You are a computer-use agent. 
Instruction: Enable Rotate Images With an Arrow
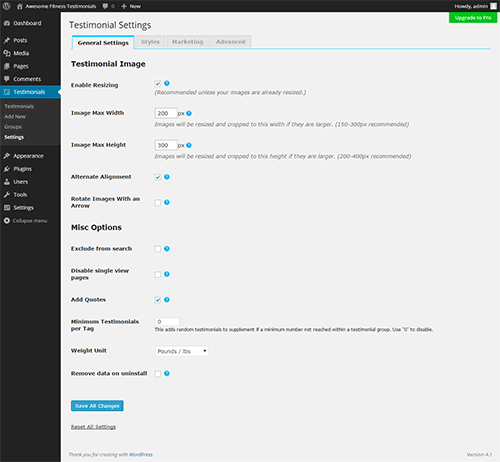(158, 203)
